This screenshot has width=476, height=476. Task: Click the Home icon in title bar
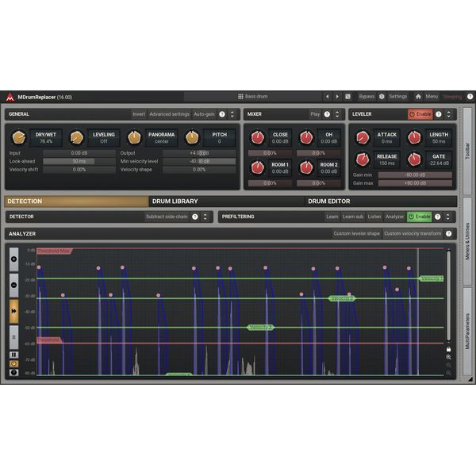(x=418, y=97)
